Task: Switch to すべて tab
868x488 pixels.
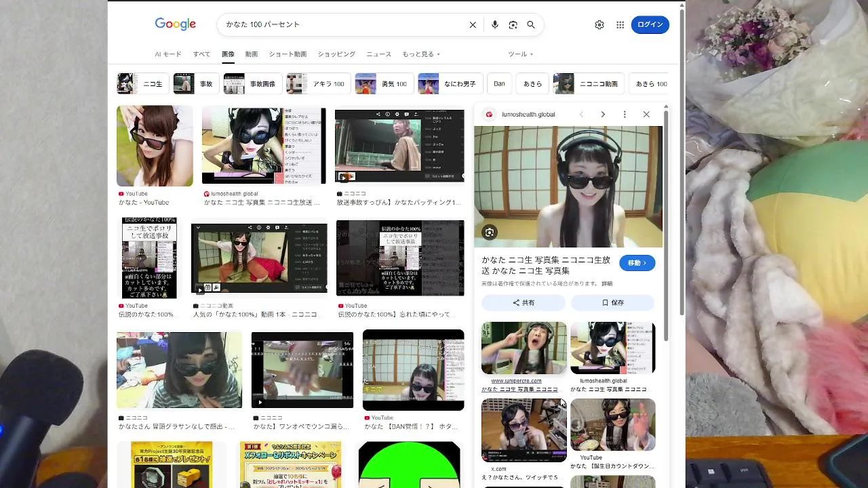Action: [x=201, y=54]
